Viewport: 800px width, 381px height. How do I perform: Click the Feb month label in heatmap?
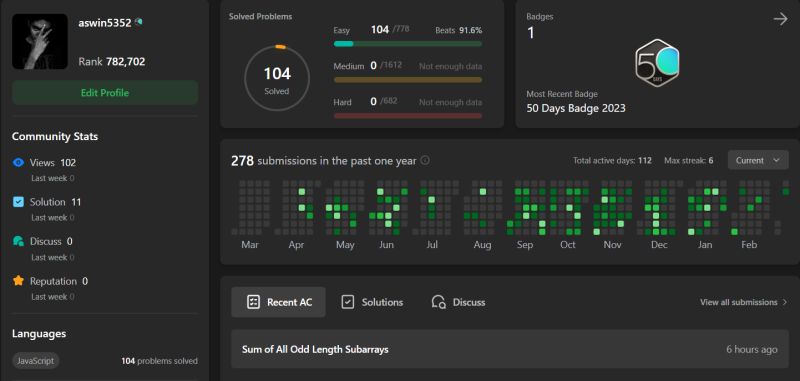point(749,245)
